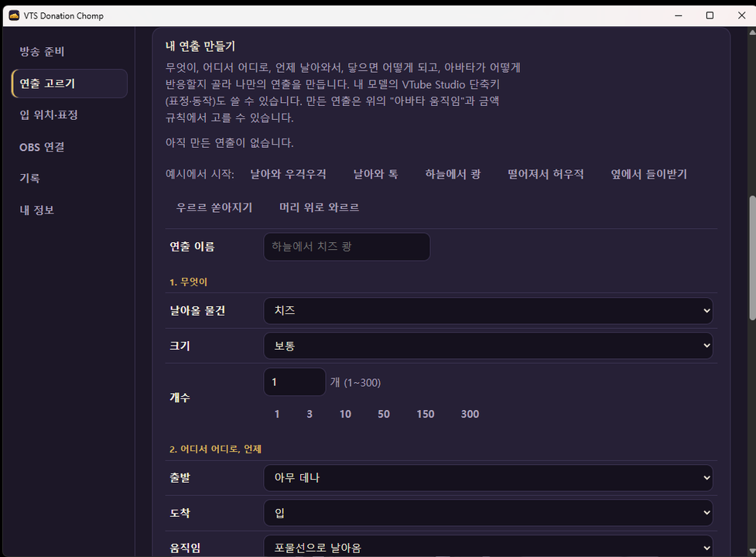This screenshot has height=557, width=756.
Task: Select the 머리 위로 와르르 example
Action: tap(319, 207)
